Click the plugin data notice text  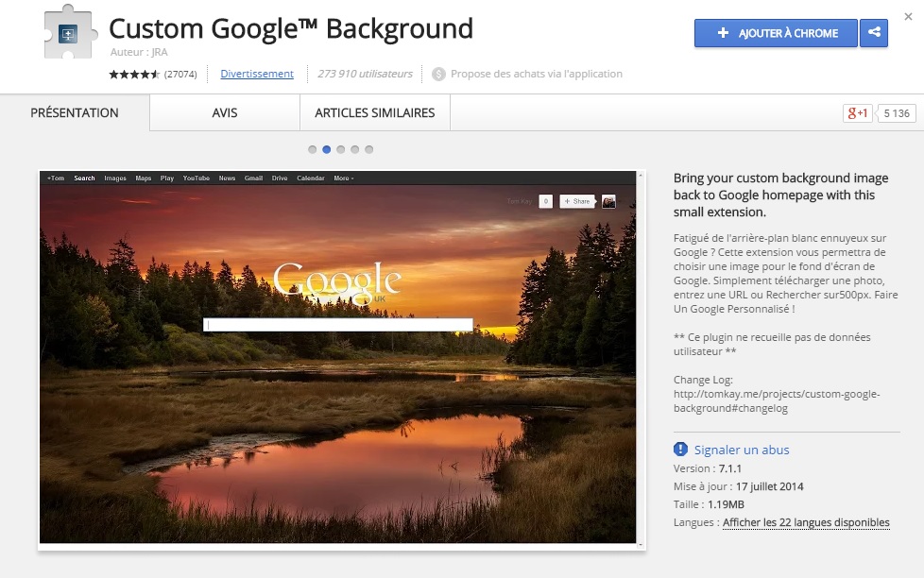[x=772, y=344]
